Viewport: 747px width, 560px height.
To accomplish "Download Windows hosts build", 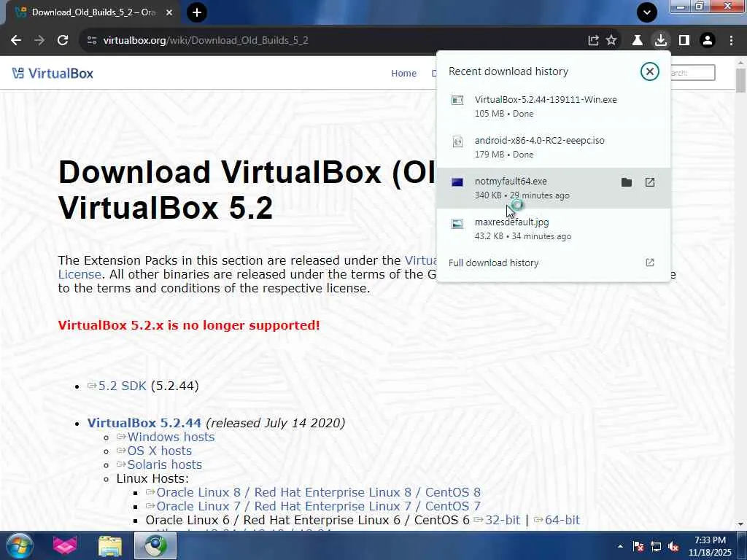I will 171,437.
